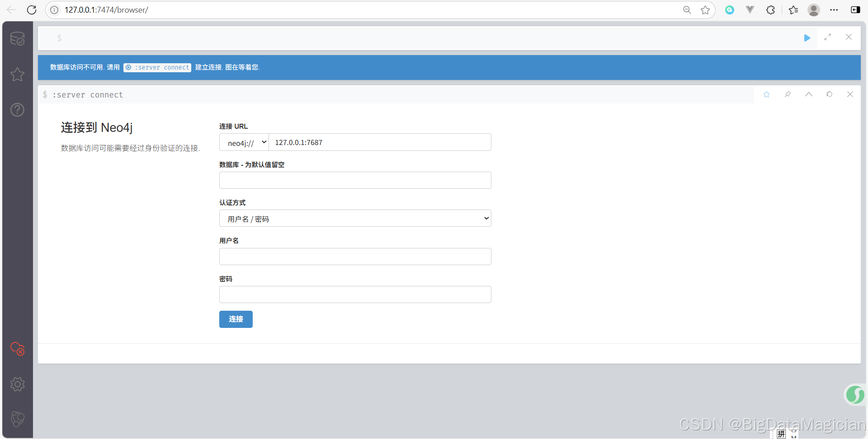Rerun the server connect command
Screen dimensions: 868x439
click(x=830, y=94)
